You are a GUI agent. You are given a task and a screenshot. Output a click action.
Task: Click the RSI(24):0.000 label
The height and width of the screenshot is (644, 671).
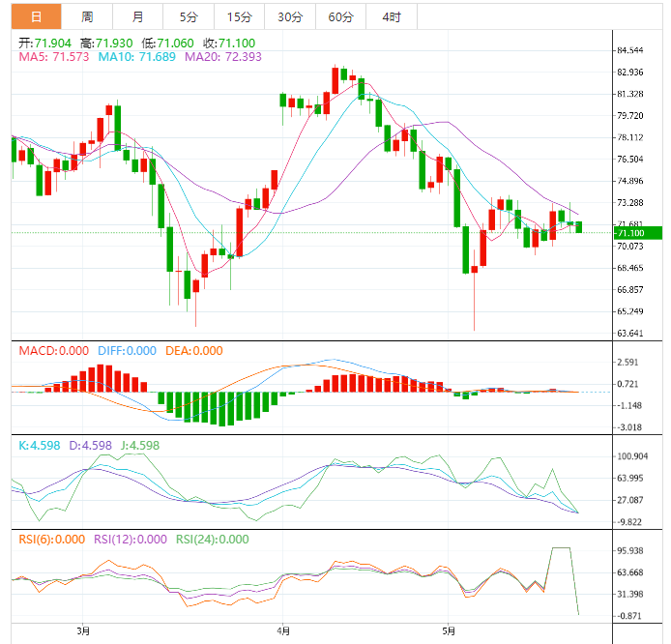213,540
